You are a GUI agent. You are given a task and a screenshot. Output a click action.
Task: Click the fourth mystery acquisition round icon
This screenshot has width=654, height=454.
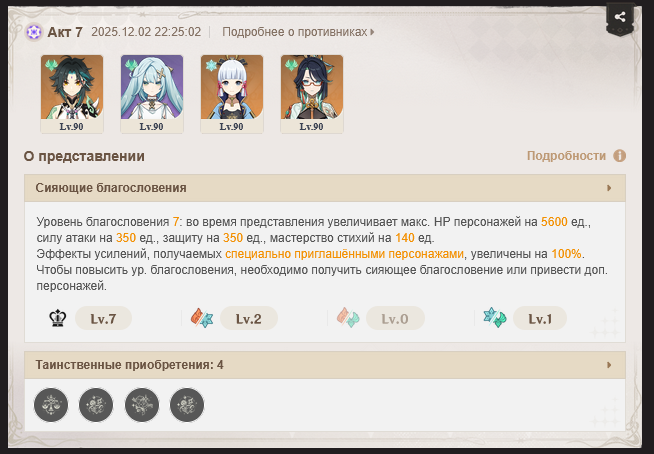[187, 405]
